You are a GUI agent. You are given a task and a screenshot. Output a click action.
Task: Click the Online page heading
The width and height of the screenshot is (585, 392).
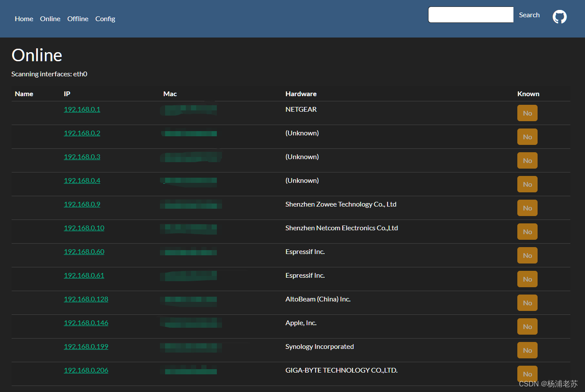pos(37,55)
